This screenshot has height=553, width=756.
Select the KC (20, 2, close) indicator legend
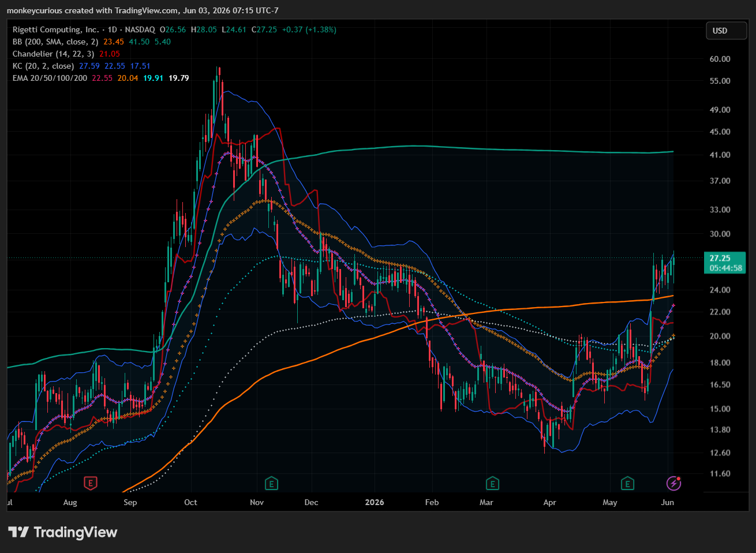[43, 66]
